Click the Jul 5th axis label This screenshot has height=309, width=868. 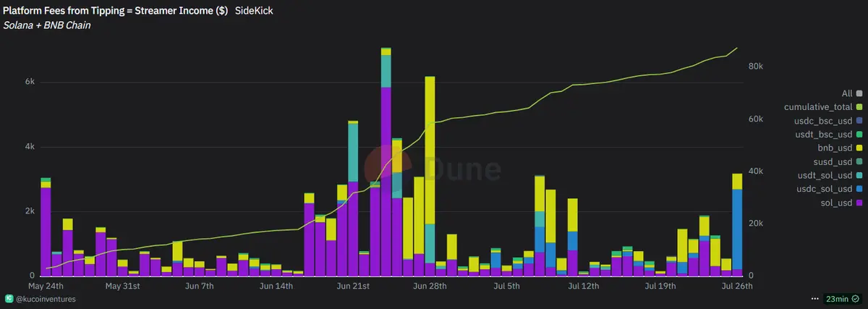point(506,287)
